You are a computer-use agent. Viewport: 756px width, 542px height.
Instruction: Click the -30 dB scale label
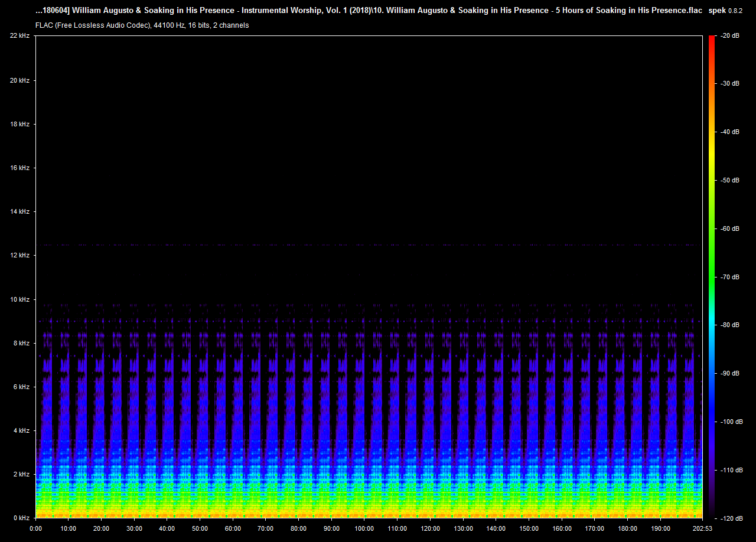(730, 84)
